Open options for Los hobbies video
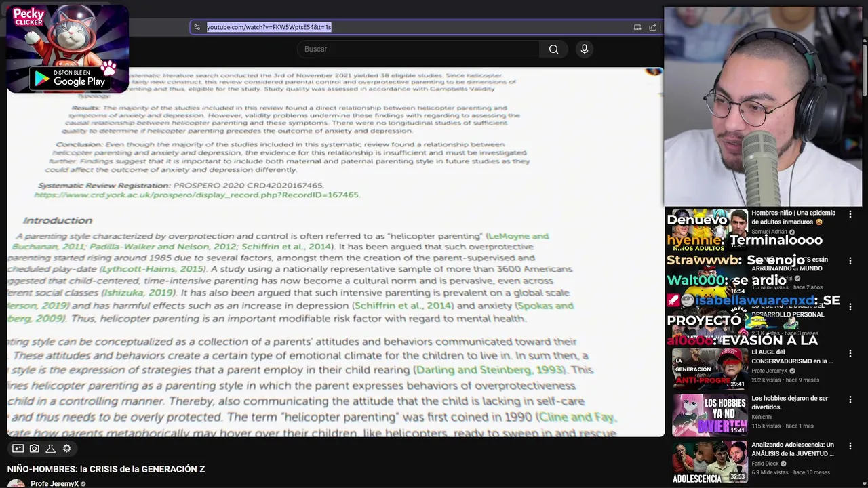The height and width of the screenshot is (488, 868). (x=850, y=400)
